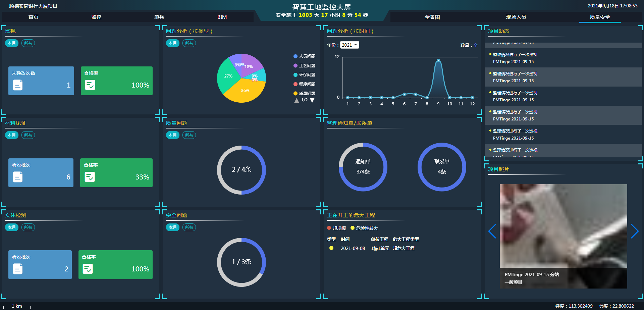Click document icon in 未整改次数 card

[x=18, y=85]
